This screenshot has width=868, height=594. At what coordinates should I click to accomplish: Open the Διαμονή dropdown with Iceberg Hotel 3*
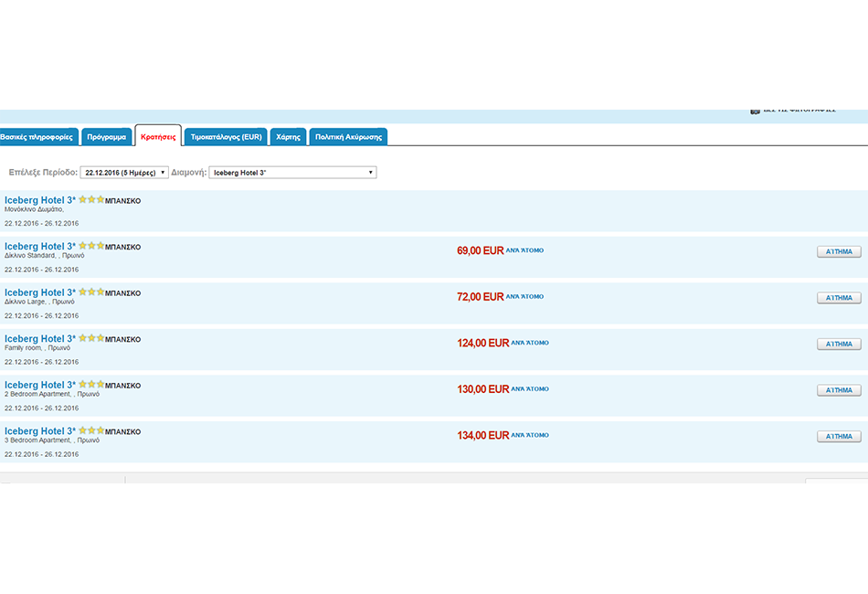[x=292, y=173]
